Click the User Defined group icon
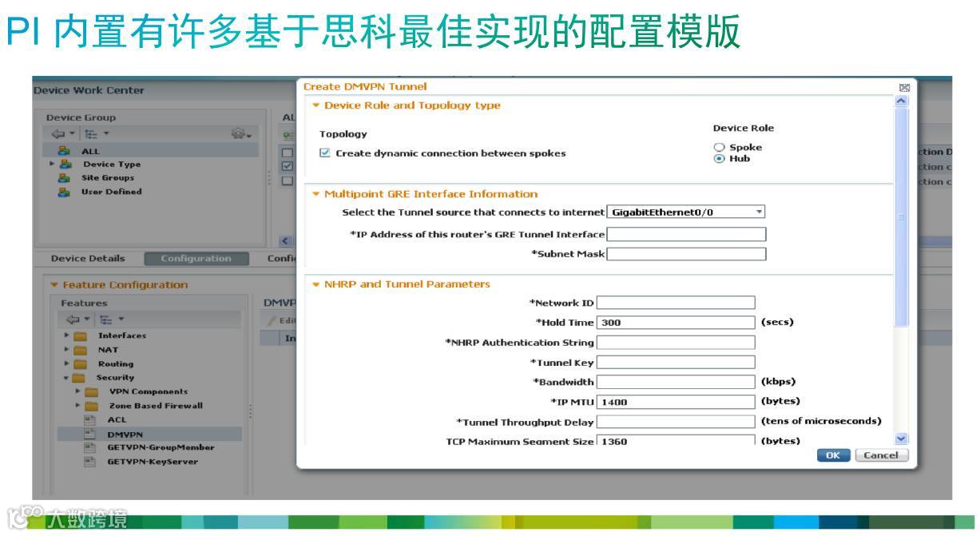 point(64,192)
